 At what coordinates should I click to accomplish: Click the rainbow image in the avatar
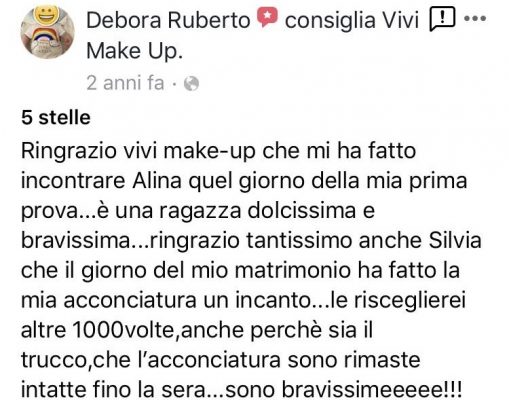coord(47,37)
